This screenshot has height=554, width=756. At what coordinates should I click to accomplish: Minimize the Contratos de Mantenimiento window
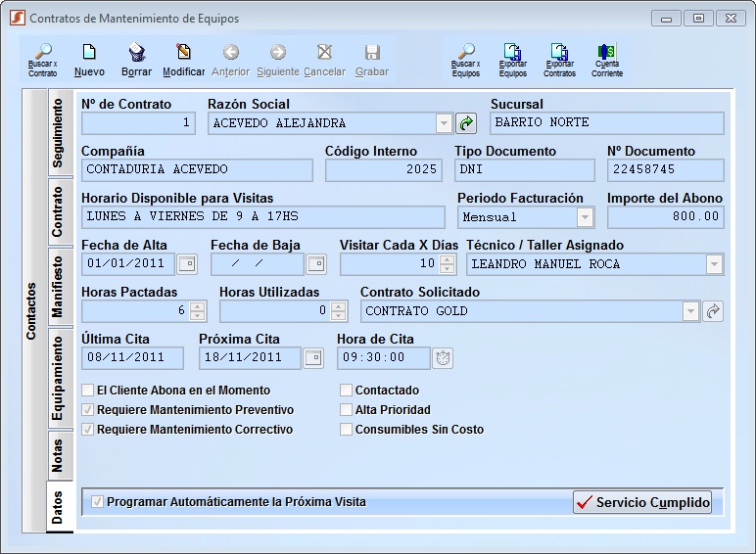point(666,19)
